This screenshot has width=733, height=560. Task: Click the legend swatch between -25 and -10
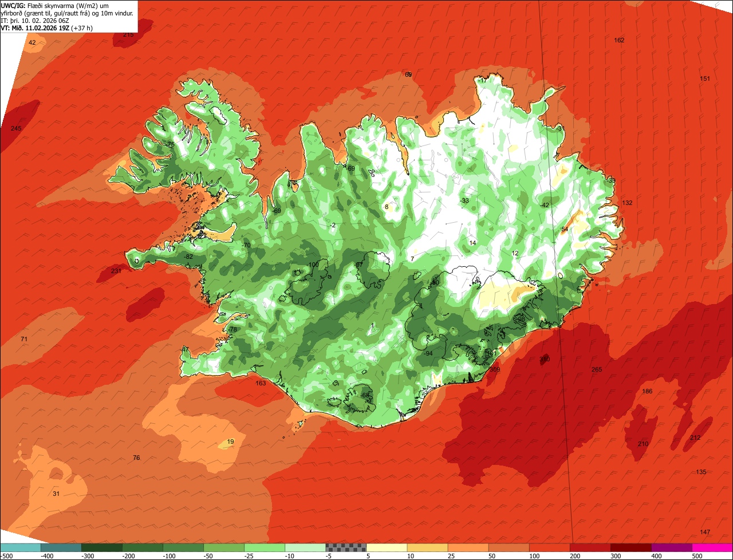click(x=265, y=547)
